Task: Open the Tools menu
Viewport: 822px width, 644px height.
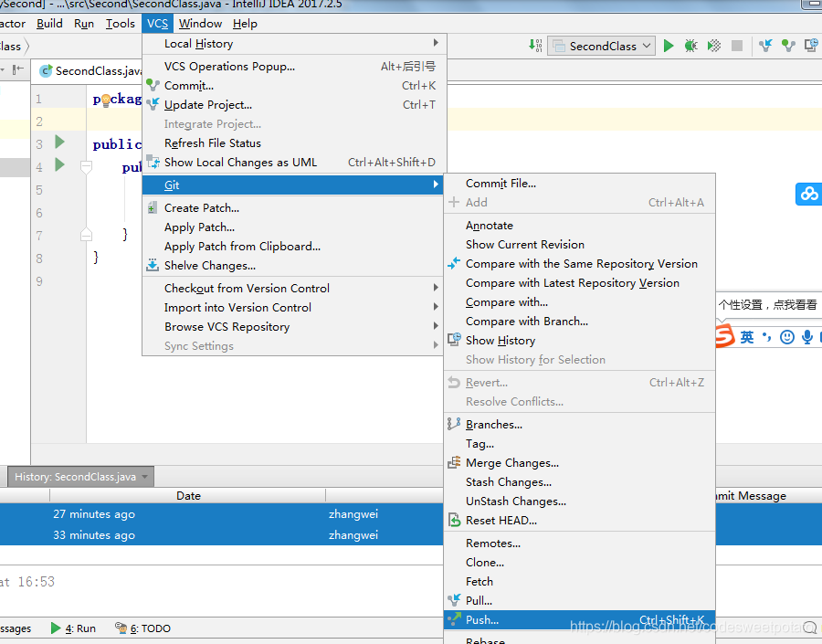Action: coord(120,24)
